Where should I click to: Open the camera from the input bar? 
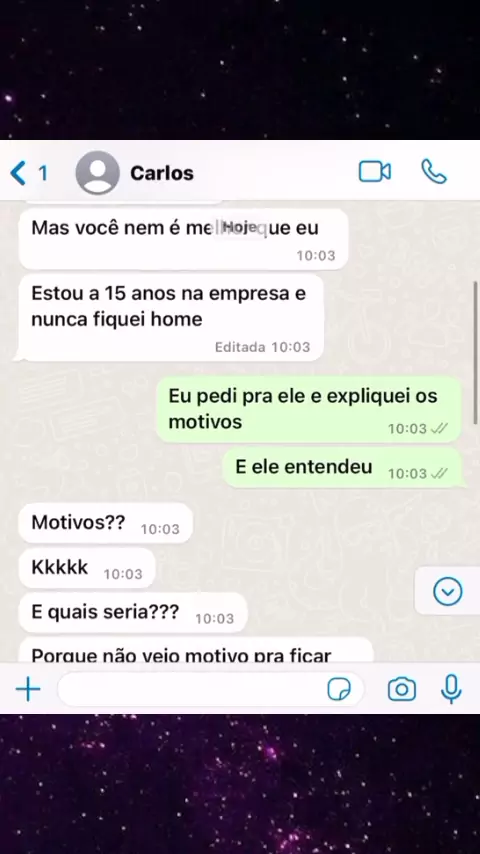click(402, 690)
